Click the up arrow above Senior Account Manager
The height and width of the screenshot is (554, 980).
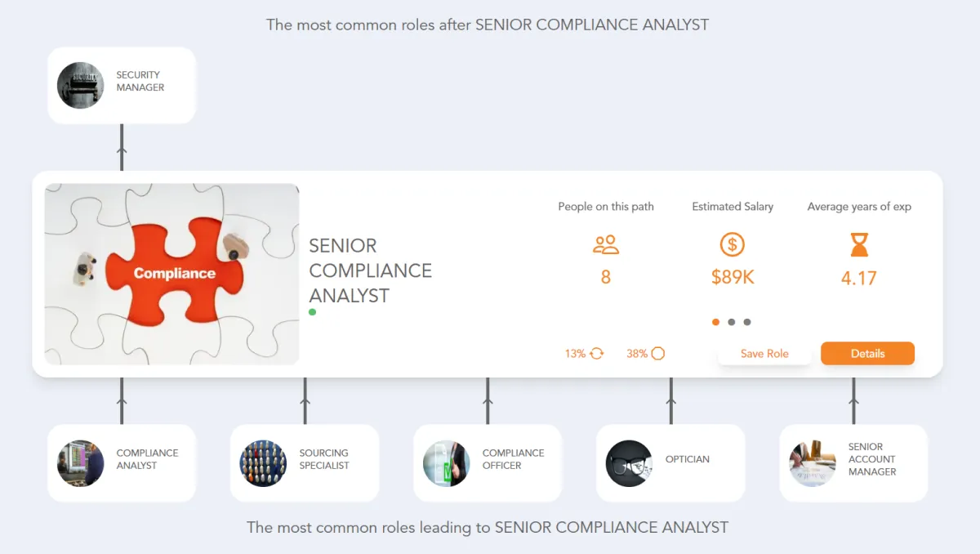853,400
